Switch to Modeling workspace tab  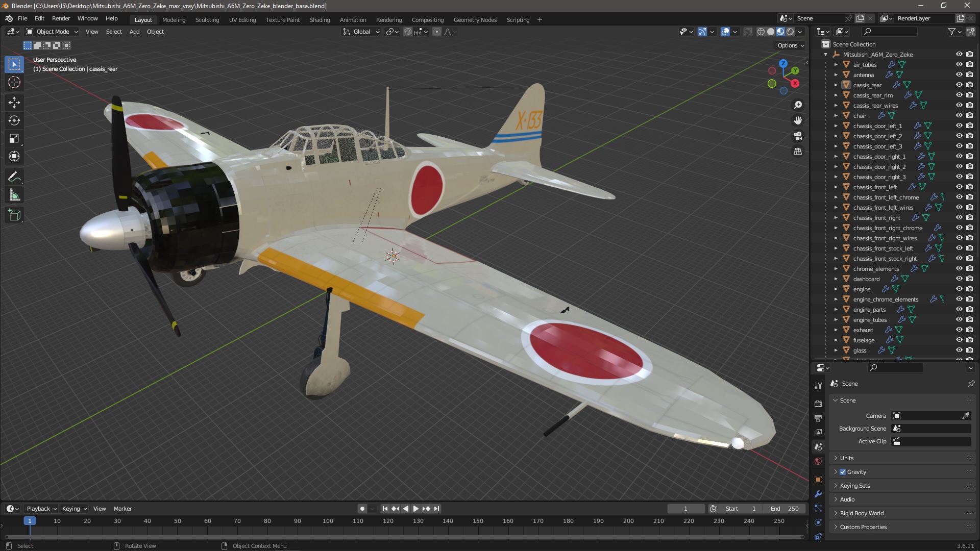[174, 20]
